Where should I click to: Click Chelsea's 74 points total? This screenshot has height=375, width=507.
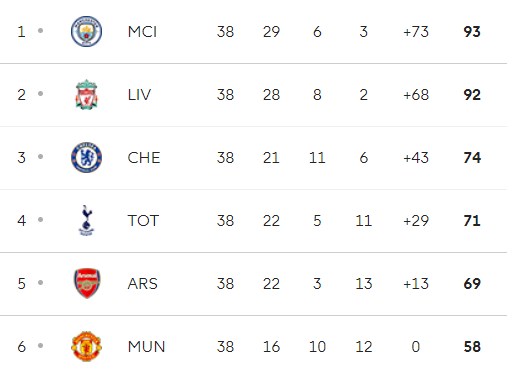pos(472,158)
